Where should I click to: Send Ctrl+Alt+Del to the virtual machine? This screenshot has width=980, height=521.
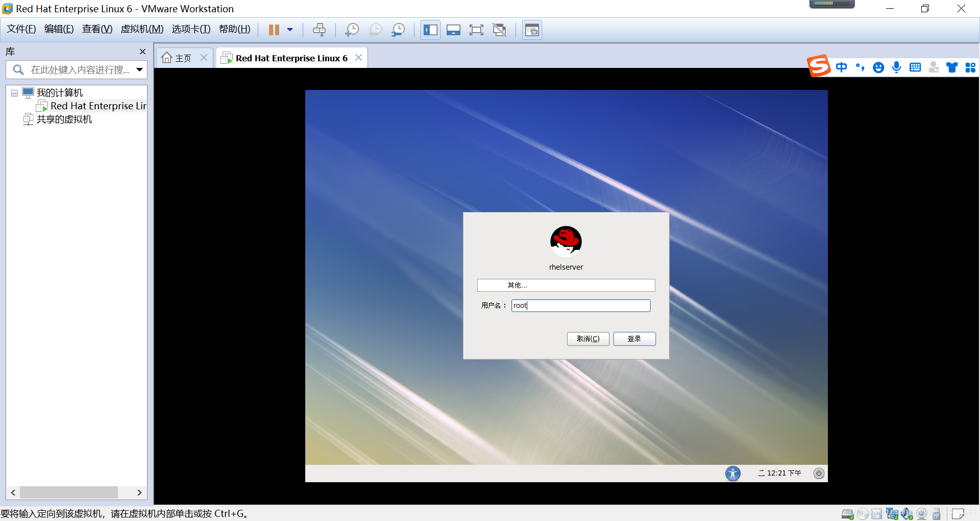(319, 30)
